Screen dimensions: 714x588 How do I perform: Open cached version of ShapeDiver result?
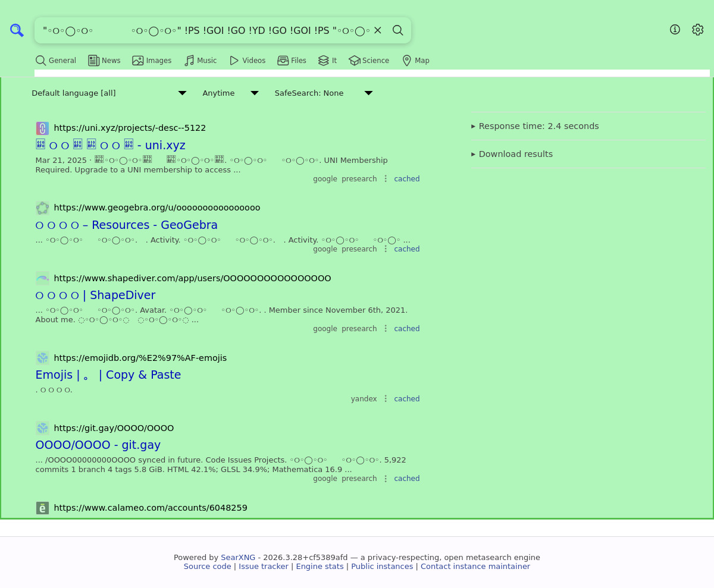pyautogui.click(x=406, y=329)
